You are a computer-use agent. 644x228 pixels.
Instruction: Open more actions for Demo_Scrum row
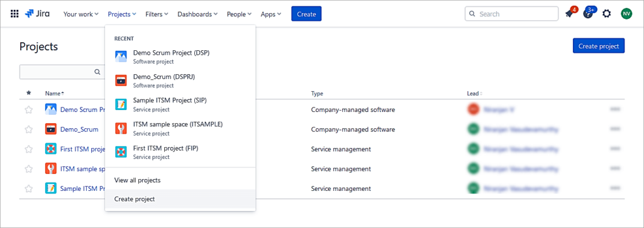615,129
